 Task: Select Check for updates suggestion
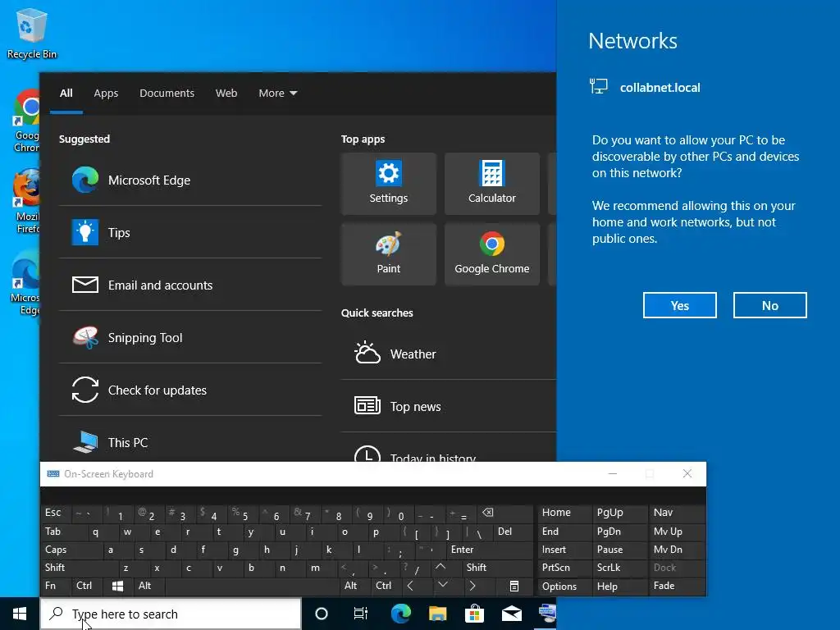(190, 390)
